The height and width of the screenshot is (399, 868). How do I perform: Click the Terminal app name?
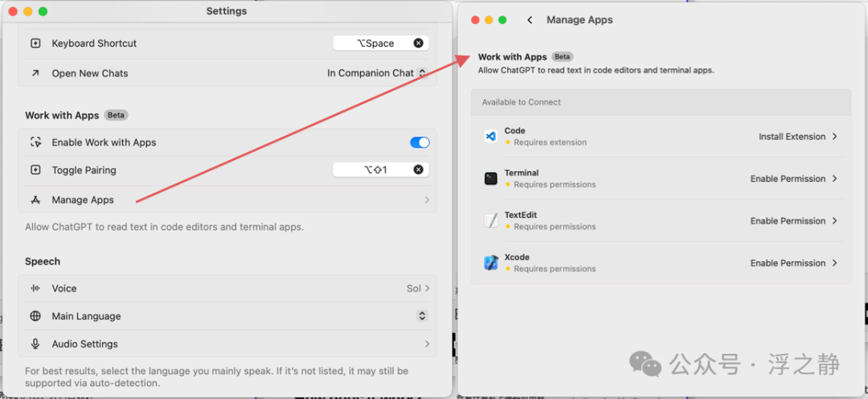(x=522, y=173)
